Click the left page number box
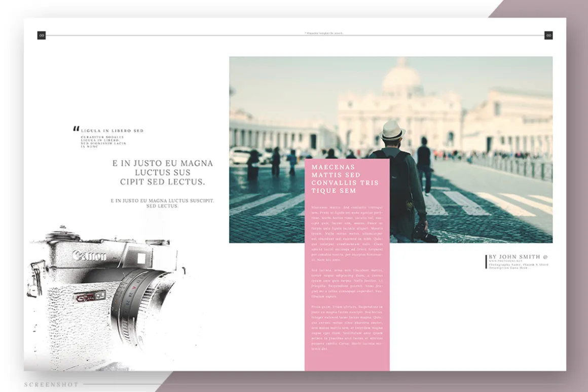The image size is (588, 392). 41,35
